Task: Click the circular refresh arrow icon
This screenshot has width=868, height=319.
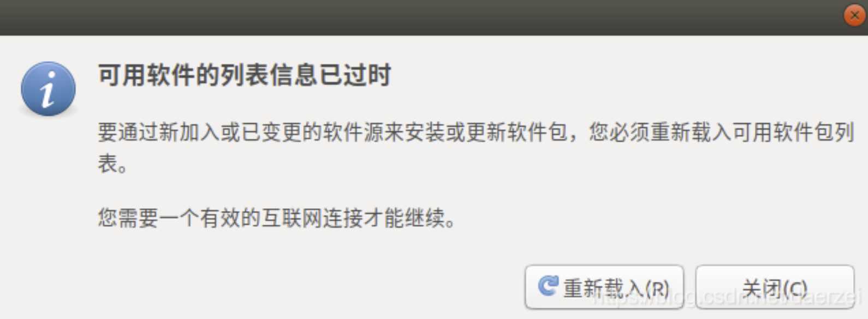Action: coord(548,286)
